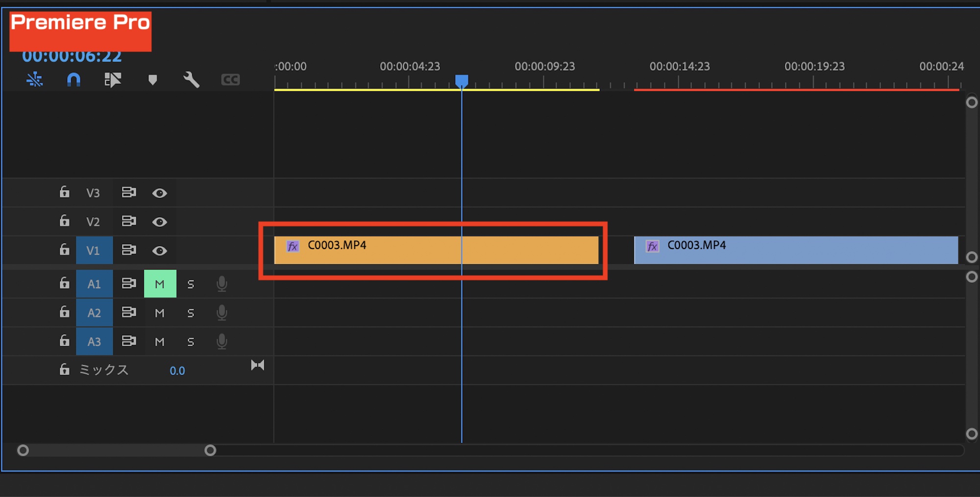
Task: Toggle sync lock for track A3
Action: 129,341
